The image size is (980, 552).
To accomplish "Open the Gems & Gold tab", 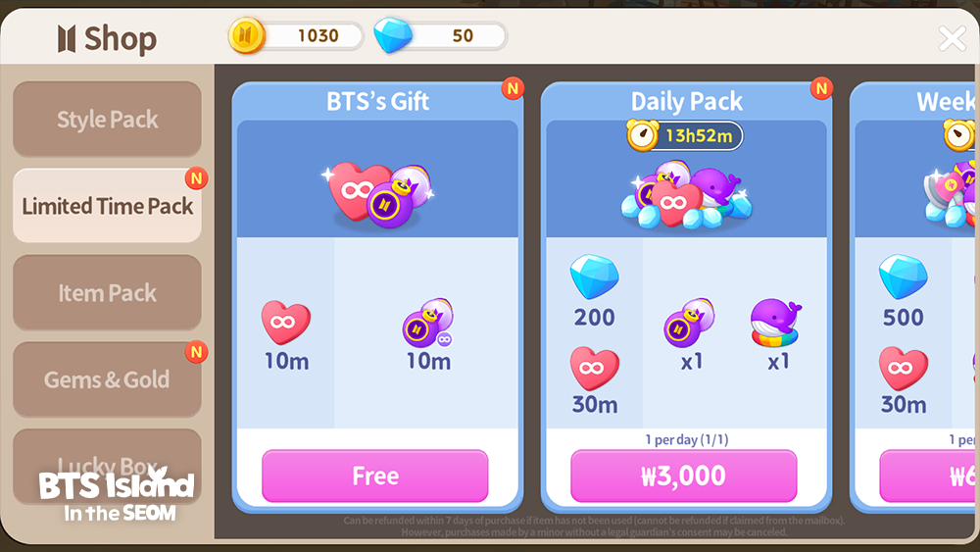I will (107, 379).
